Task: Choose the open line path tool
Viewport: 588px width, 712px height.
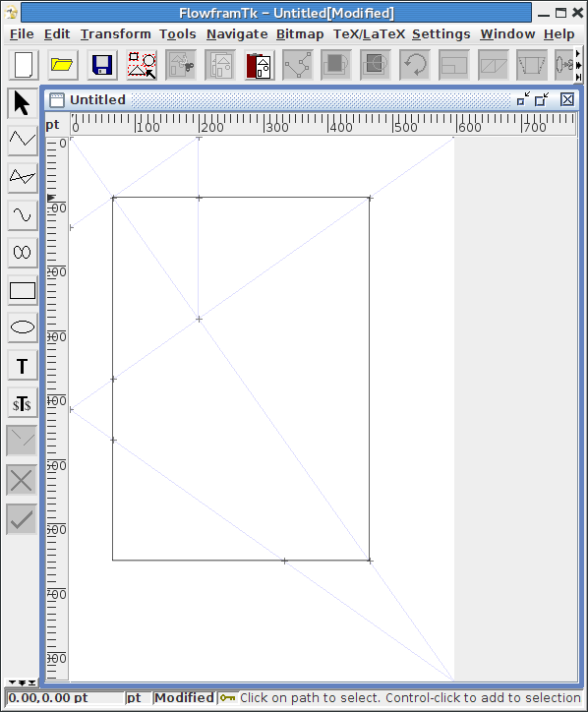Action: pyautogui.click(x=23, y=140)
